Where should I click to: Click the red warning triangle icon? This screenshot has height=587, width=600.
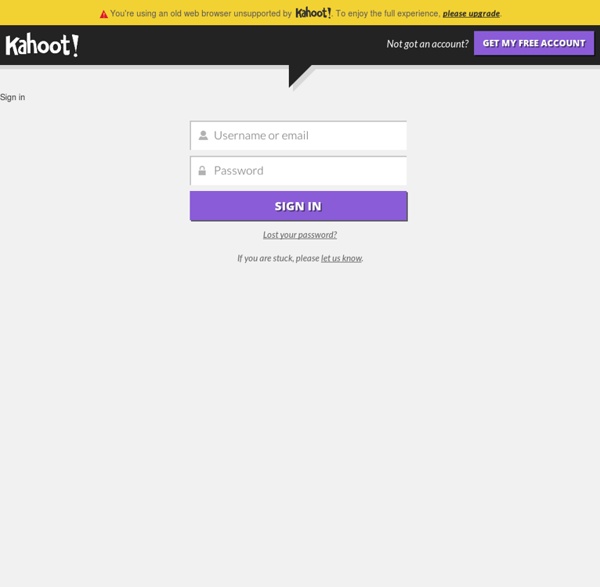103,14
